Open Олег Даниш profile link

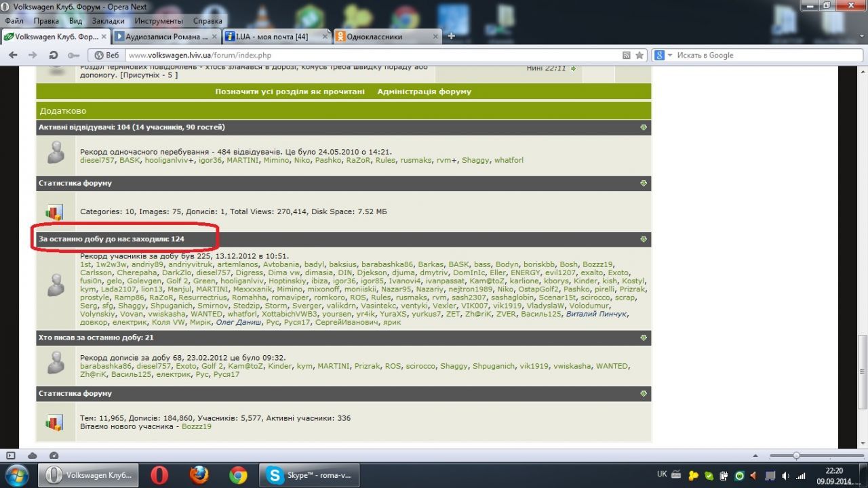click(239, 322)
